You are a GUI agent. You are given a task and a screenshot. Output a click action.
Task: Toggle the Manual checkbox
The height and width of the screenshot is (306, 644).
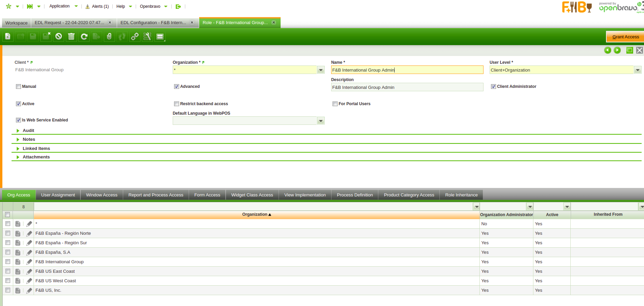[x=18, y=87]
